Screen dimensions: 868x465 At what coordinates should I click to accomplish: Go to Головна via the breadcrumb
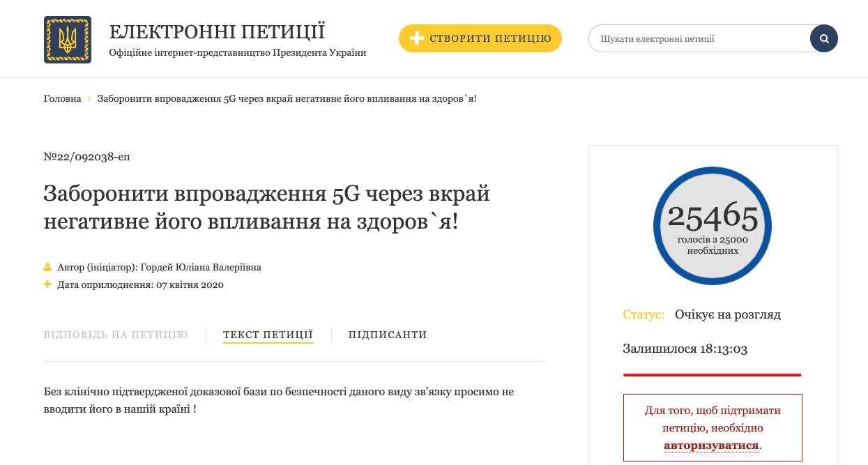pyautogui.click(x=62, y=99)
